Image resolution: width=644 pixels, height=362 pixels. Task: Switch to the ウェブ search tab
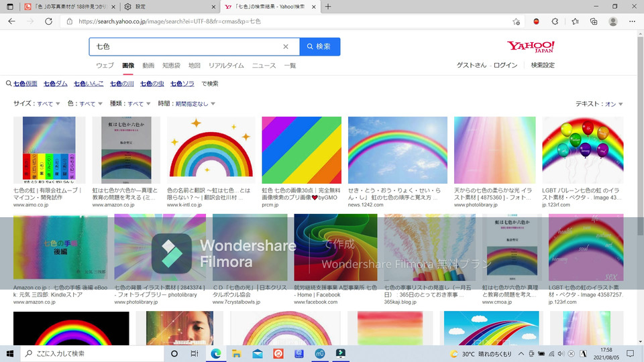[105, 65]
